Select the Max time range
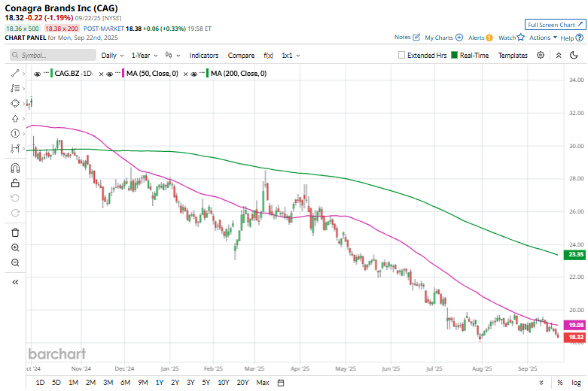 click(263, 383)
